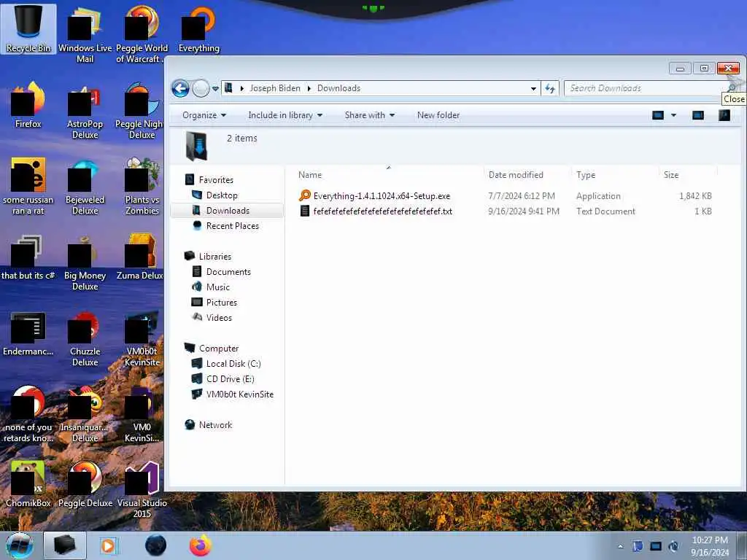Image resolution: width=747 pixels, height=560 pixels.
Task: Launch Firefox from the desktop
Action: 28,105
